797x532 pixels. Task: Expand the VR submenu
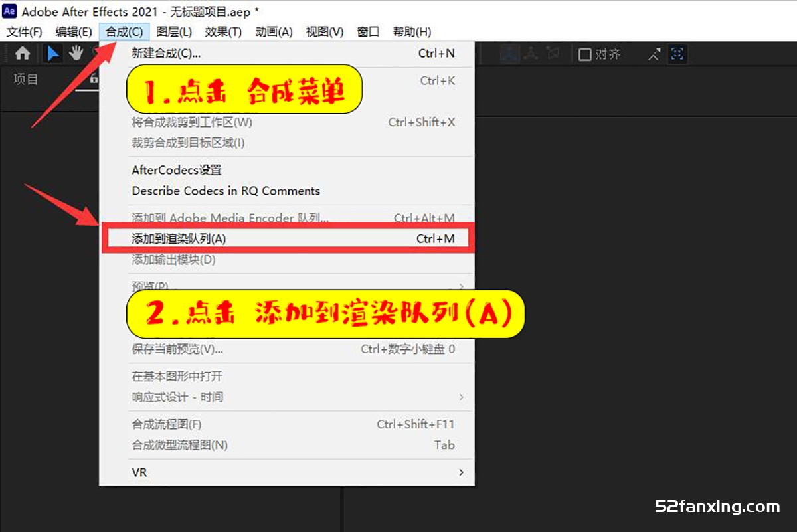tap(287, 472)
